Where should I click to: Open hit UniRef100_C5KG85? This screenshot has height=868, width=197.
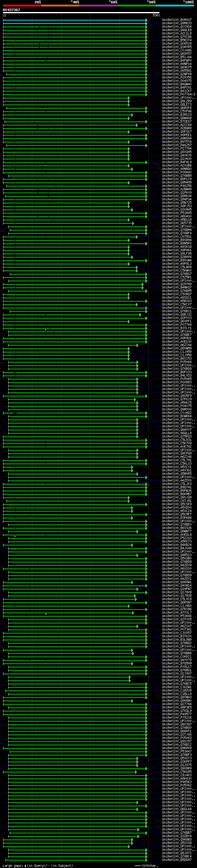pos(177,772)
